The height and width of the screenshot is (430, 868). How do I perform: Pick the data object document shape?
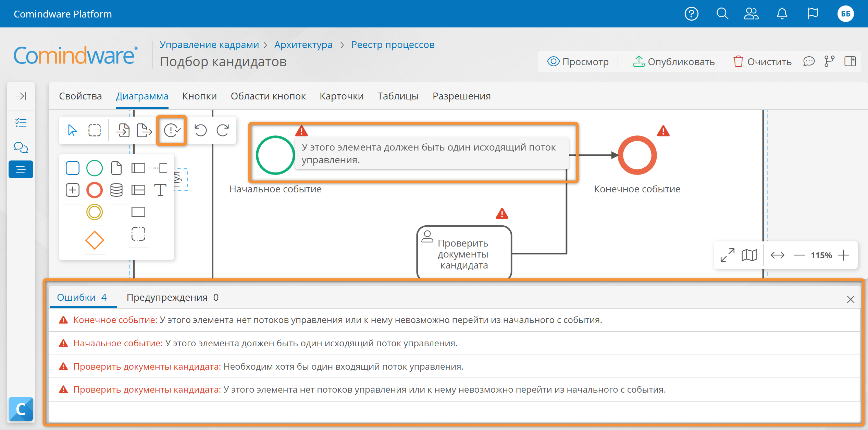click(x=116, y=168)
